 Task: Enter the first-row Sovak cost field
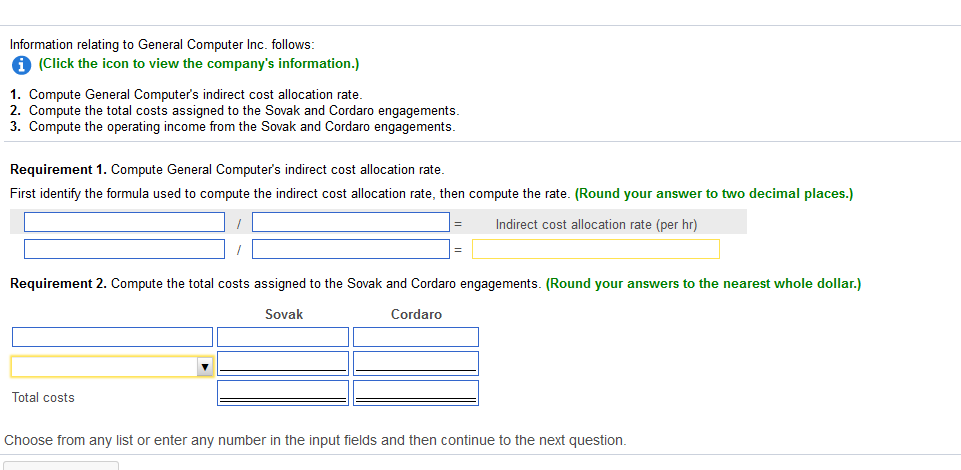pos(283,337)
